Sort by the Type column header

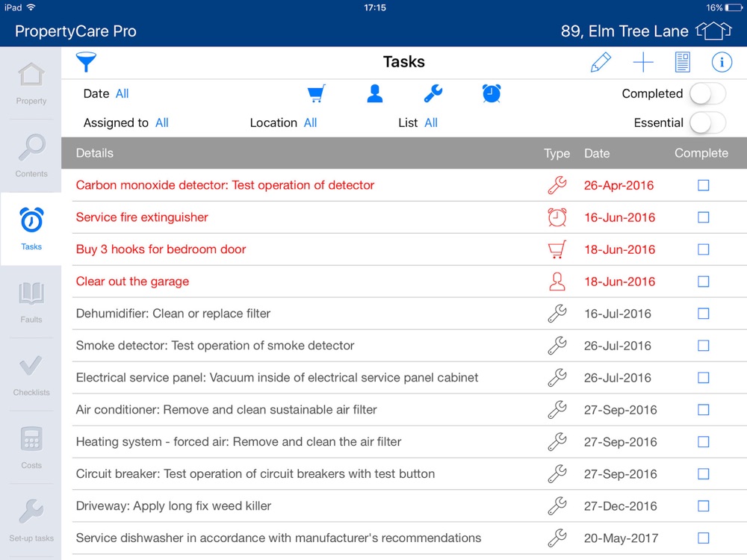(x=557, y=153)
